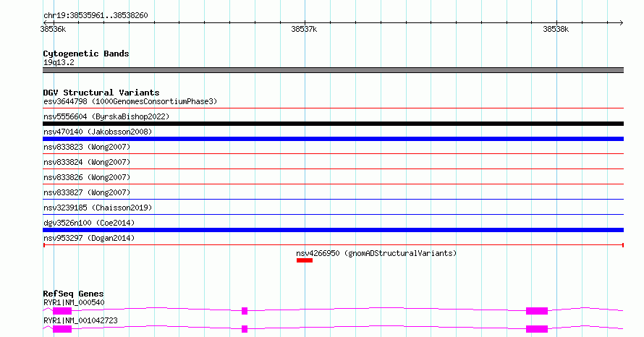Screen dimensions: 644x337
Task: Click the red line of nsv833823
Action: [333, 154]
